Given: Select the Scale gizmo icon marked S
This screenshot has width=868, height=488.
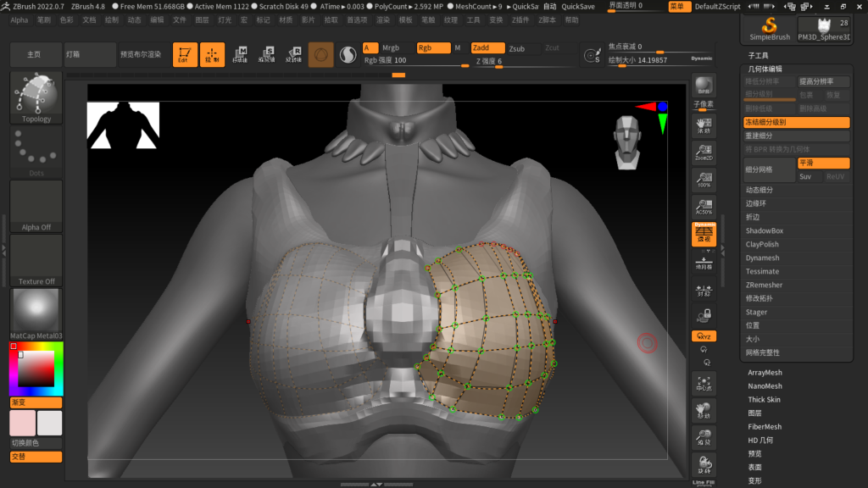Looking at the screenshot, I should coord(267,55).
